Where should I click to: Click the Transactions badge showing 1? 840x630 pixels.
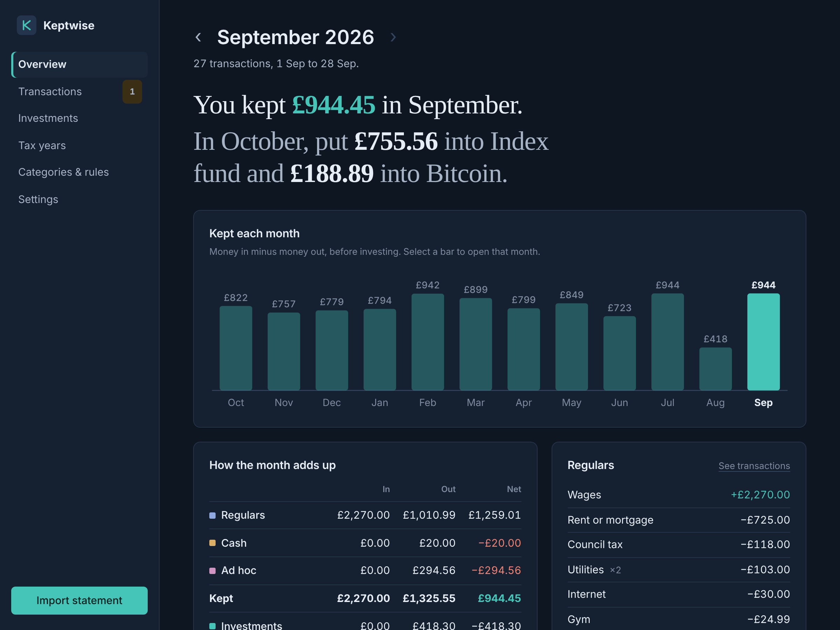pyautogui.click(x=132, y=91)
